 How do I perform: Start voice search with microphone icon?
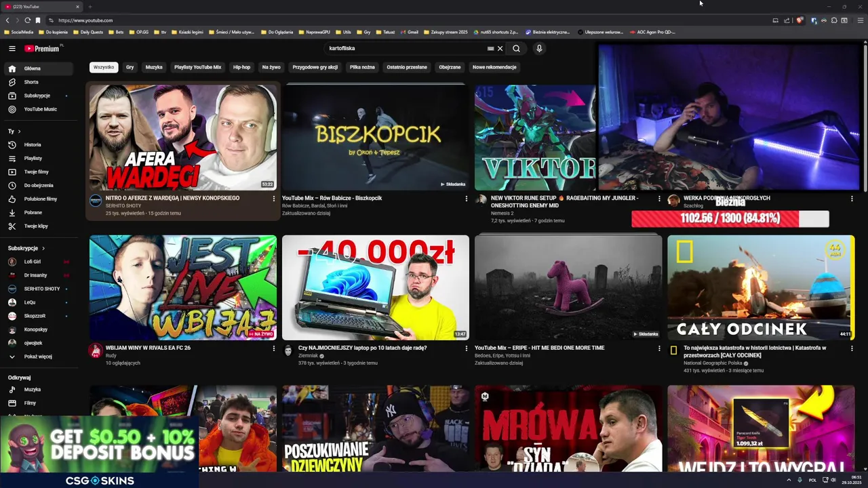(x=539, y=49)
